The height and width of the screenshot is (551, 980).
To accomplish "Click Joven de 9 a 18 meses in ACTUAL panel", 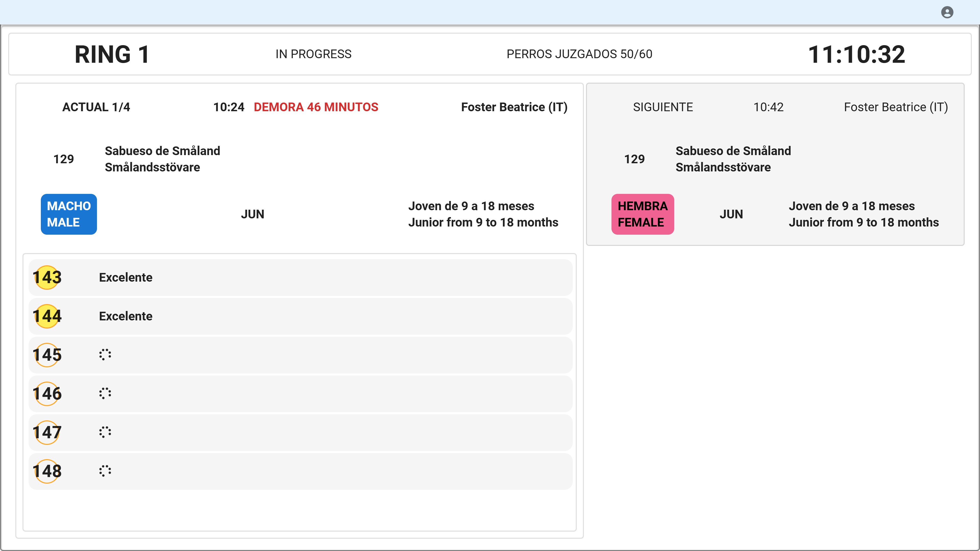I will point(471,206).
